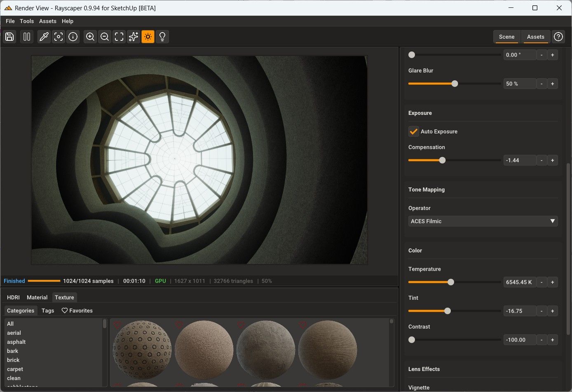Viewport: 572px width, 392px height.
Task: Pick the grey concrete texture sphere thumbnail
Action: point(266,350)
